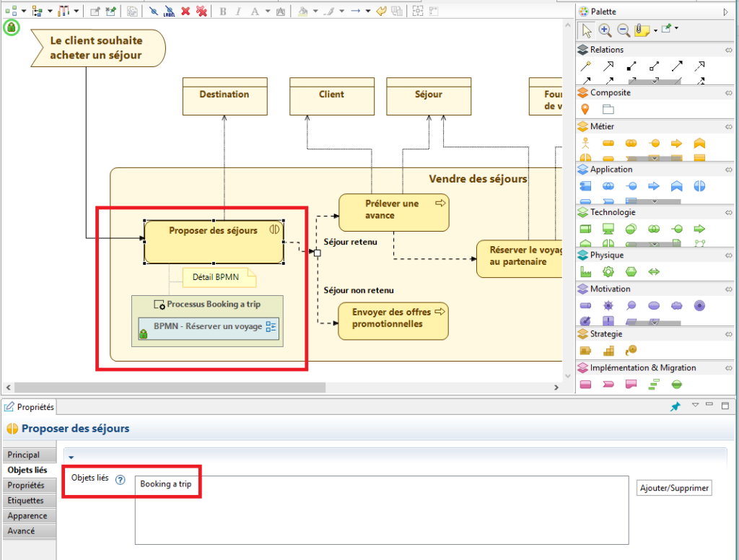Image resolution: width=739 pixels, height=560 pixels.
Task: Toggle bold text formatting in the toolbar
Action: tap(223, 11)
